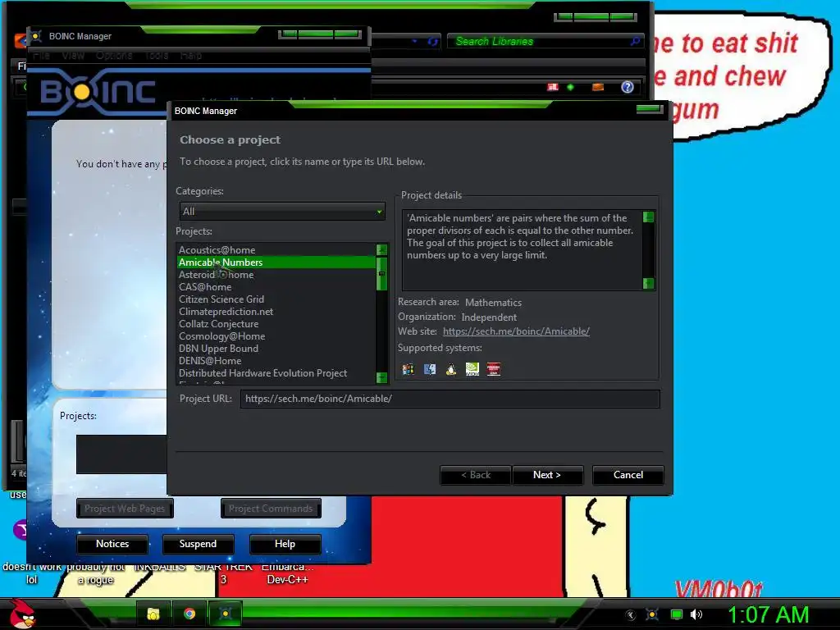
Task: Select DENIS@Home project
Action: tap(276, 361)
